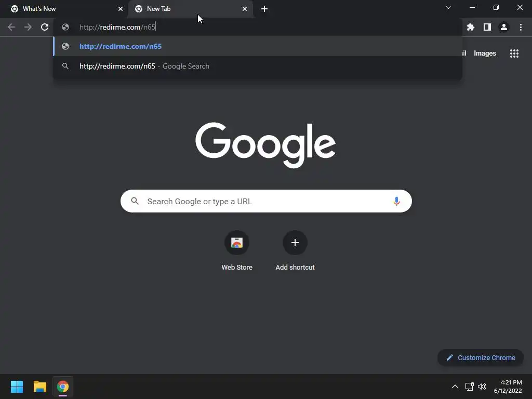
Task: Open the Images link
Action: (x=485, y=54)
